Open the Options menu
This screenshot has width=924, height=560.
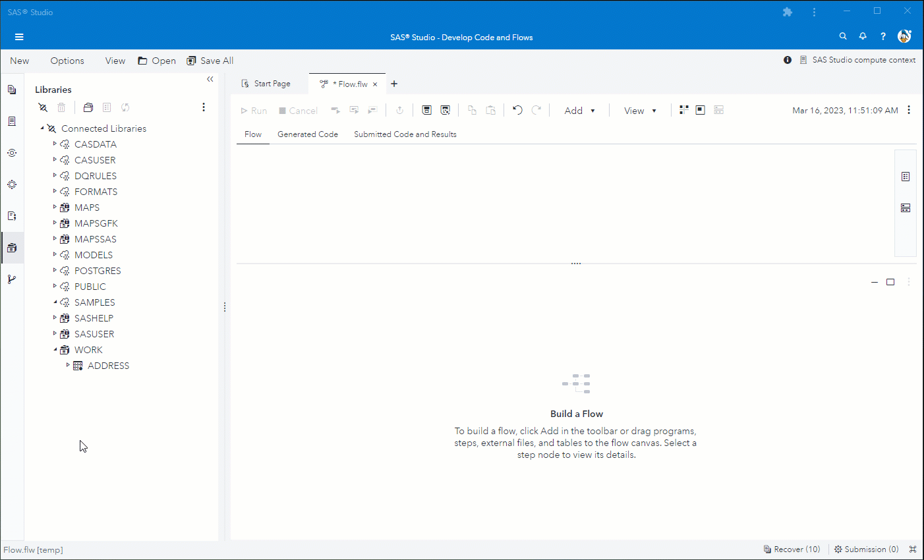(x=67, y=61)
